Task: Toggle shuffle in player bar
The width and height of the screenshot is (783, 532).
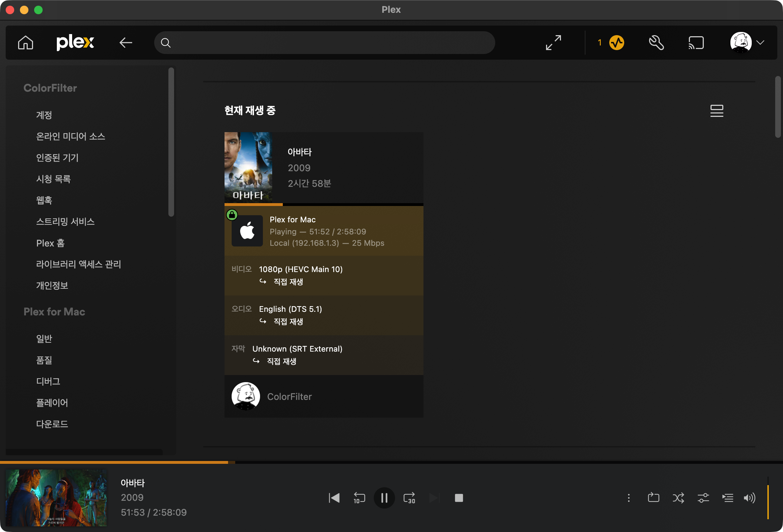Action: (678, 498)
